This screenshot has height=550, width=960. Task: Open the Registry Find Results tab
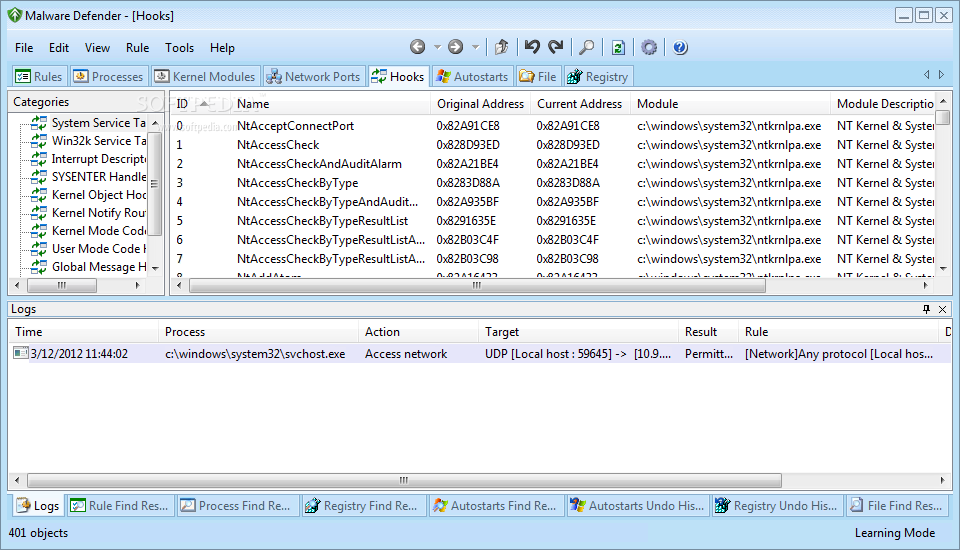(364, 505)
